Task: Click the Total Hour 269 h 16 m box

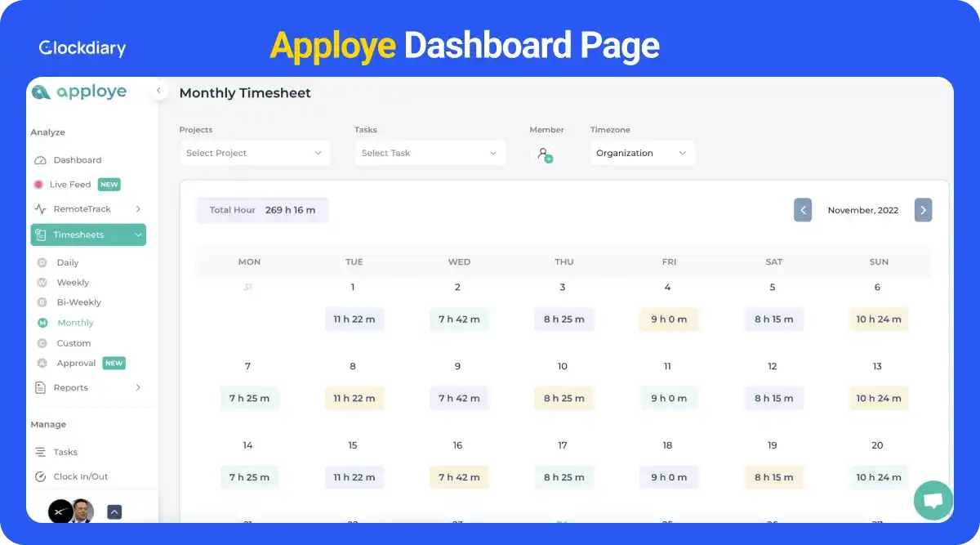Action: pyautogui.click(x=262, y=210)
